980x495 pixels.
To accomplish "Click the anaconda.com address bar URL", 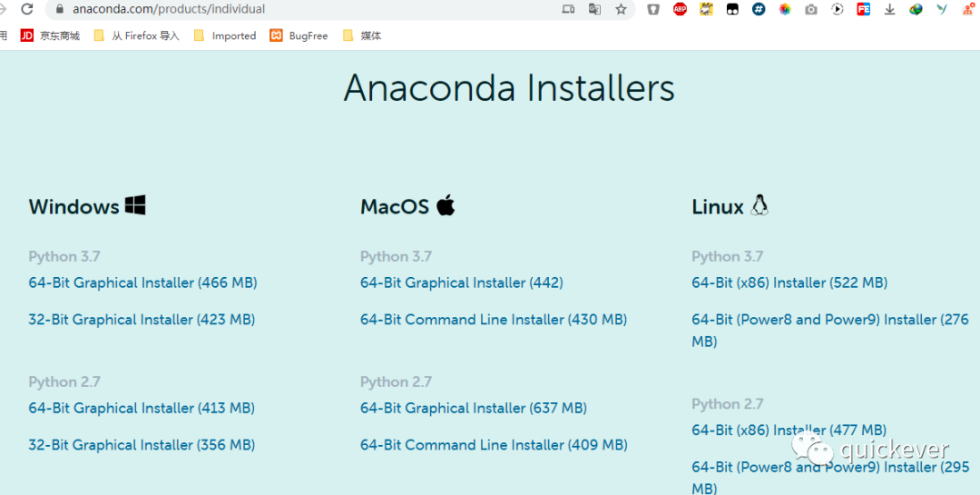I will pyautogui.click(x=169, y=9).
